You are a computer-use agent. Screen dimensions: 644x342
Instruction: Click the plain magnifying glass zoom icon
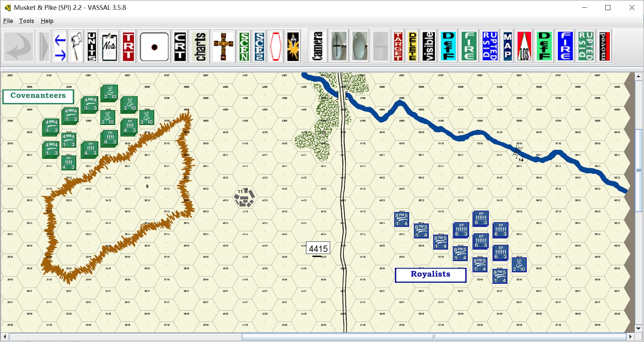pos(360,46)
